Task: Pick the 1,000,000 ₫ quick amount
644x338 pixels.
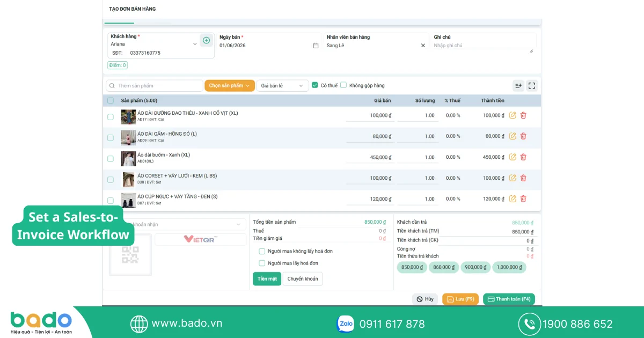Action: coord(509,267)
